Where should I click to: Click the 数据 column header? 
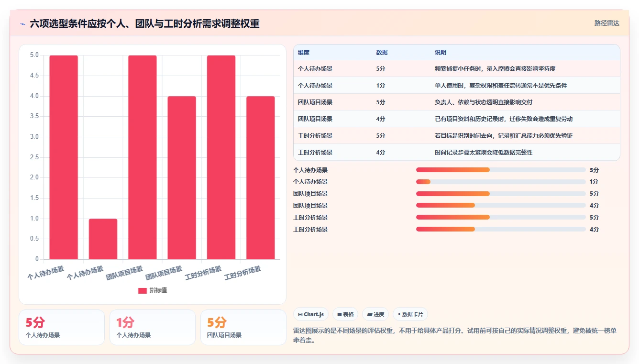click(x=382, y=53)
